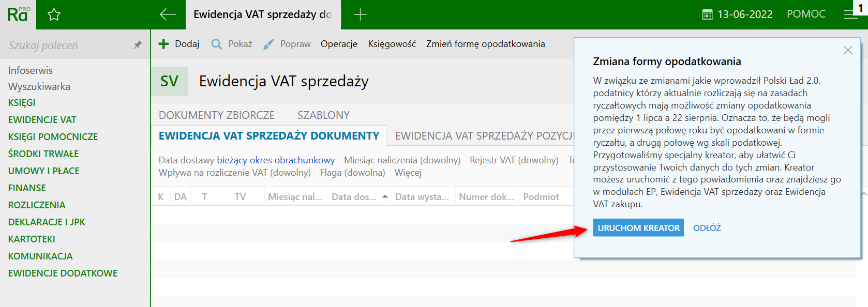
Task: Open favorites star icon
Action: [x=54, y=14]
